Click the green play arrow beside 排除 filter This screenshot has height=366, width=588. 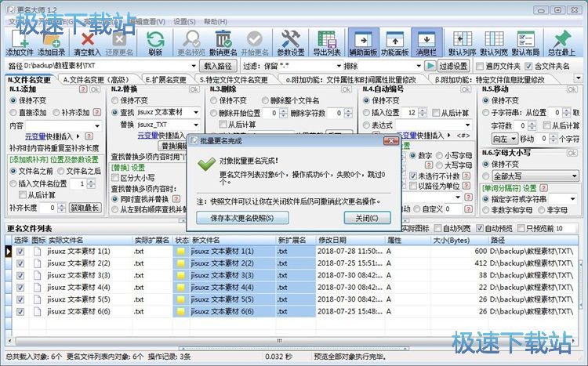430,66
